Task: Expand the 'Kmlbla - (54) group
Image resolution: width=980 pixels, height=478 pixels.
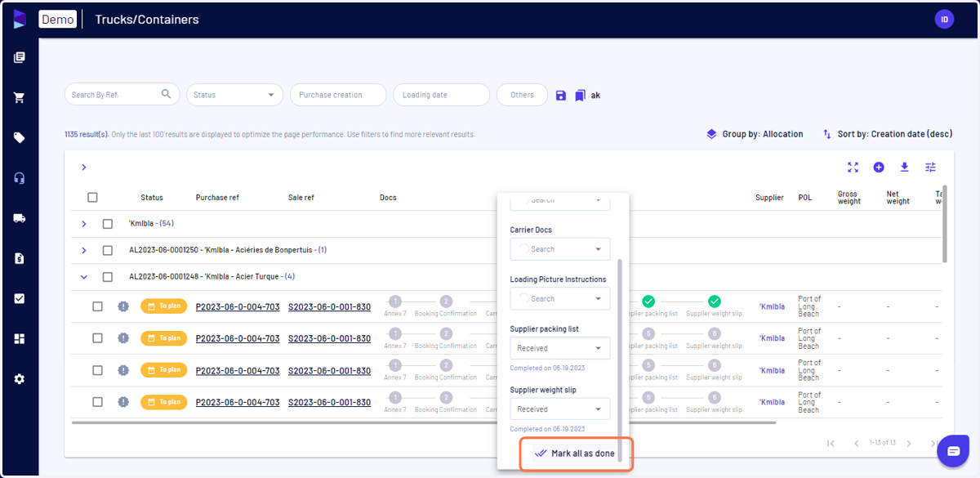Action: coord(83,224)
